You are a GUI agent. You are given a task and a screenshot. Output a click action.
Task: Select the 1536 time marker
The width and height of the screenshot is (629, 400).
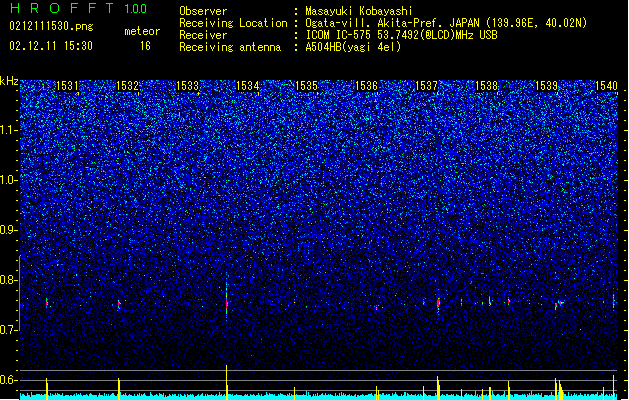pyautogui.click(x=367, y=86)
